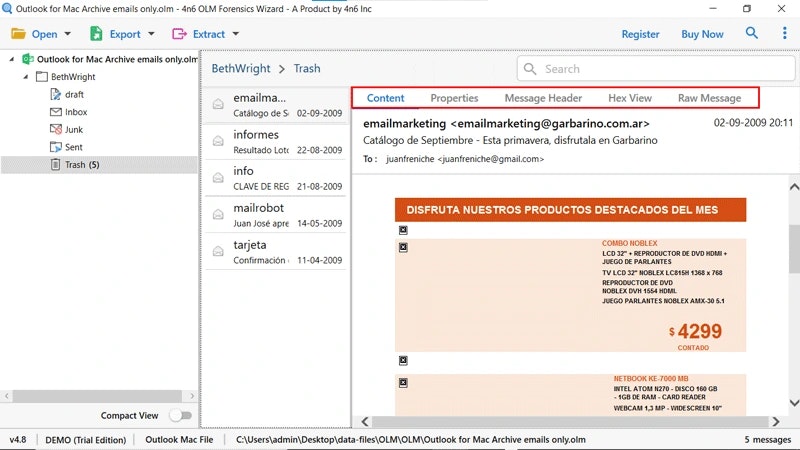The image size is (800, 450).
Task: Collapse the BethWright tree node
Action: [26, 77]
